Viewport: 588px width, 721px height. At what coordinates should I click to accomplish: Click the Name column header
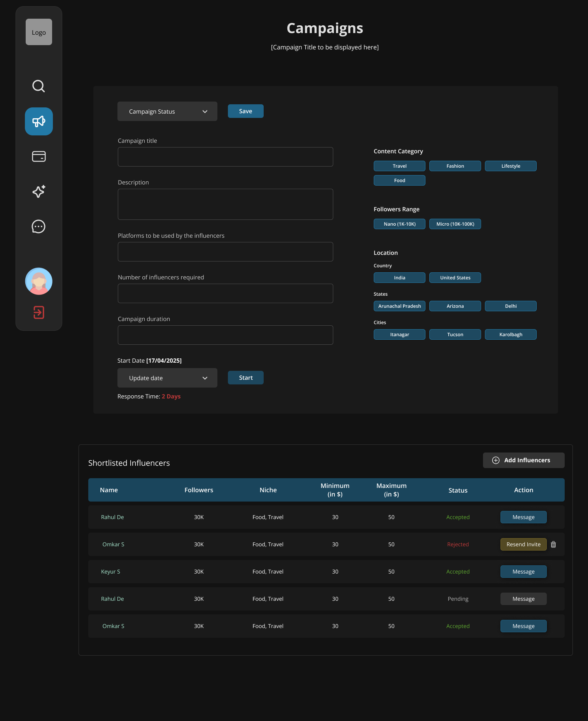click(109, 490)
